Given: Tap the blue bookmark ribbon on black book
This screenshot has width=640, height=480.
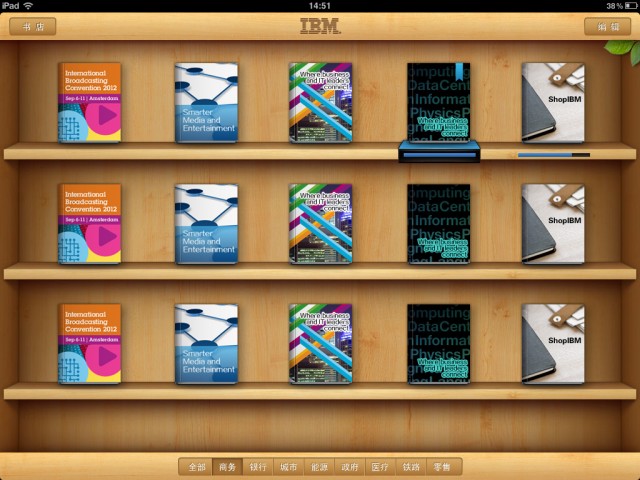Looking at the screenshot, I should 460,69.
